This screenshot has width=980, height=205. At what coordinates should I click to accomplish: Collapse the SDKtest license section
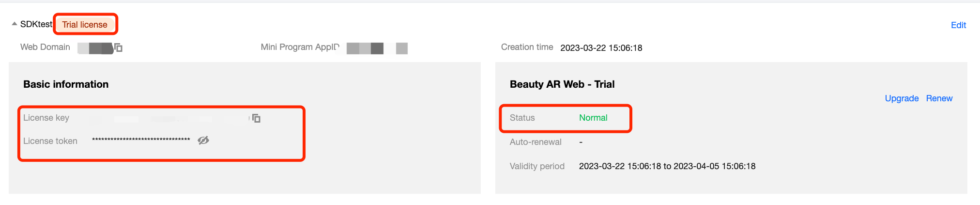point(15,24)
